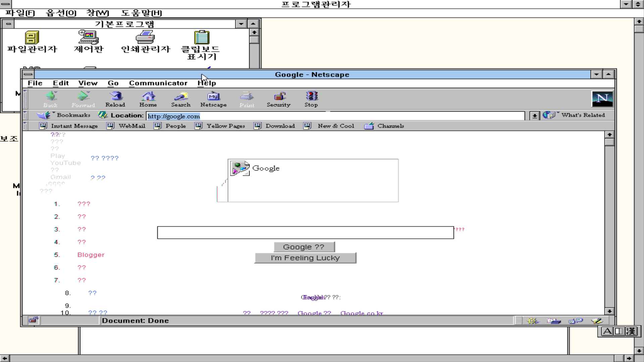Open Security info toolbar button
644x362 pixels.
coord(279,99)
